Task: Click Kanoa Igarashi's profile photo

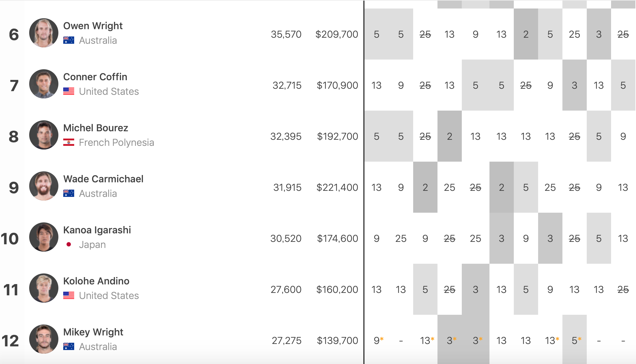Action: [x=44, y=237]
